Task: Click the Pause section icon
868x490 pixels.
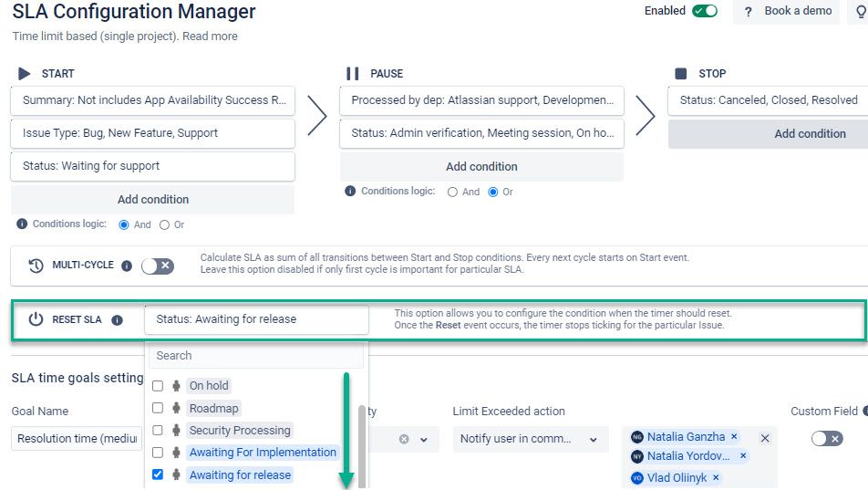Action: (x=352, y=74)
